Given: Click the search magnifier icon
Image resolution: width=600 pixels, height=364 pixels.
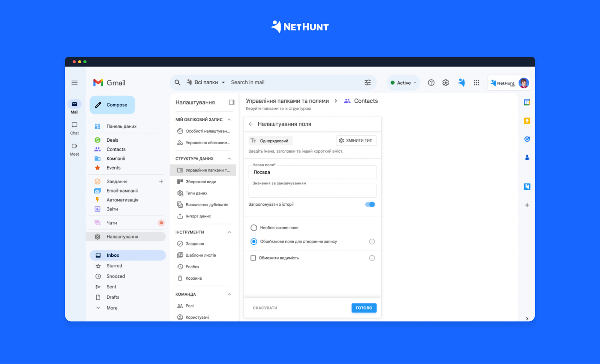Looking at the screenshot, I should click(177, 82).
